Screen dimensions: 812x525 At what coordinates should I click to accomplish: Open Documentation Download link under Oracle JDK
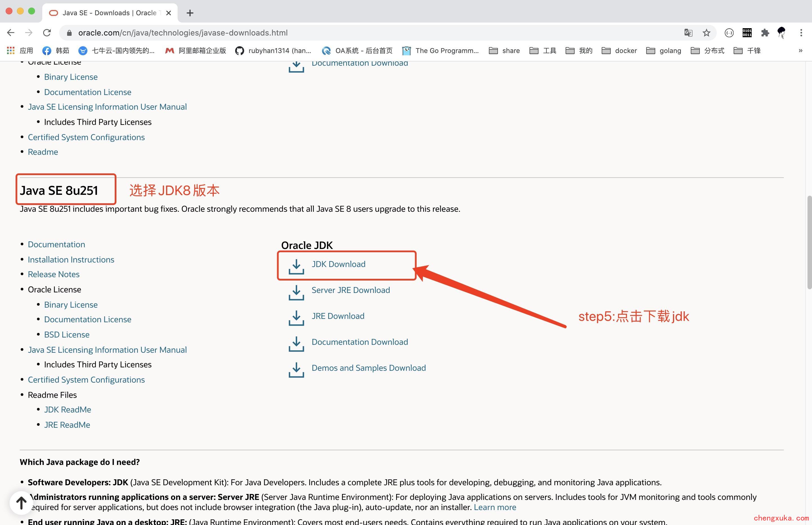pos(360,342)
